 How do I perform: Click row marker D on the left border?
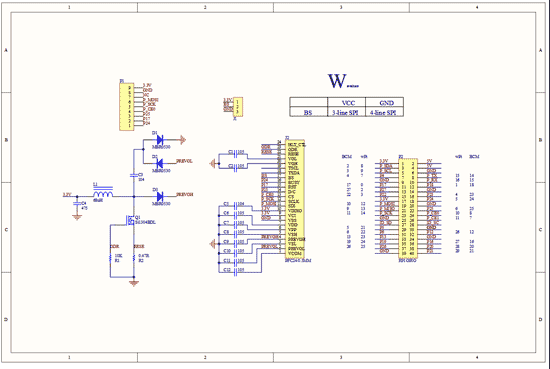pyautogui.click(x=6, y=320)
